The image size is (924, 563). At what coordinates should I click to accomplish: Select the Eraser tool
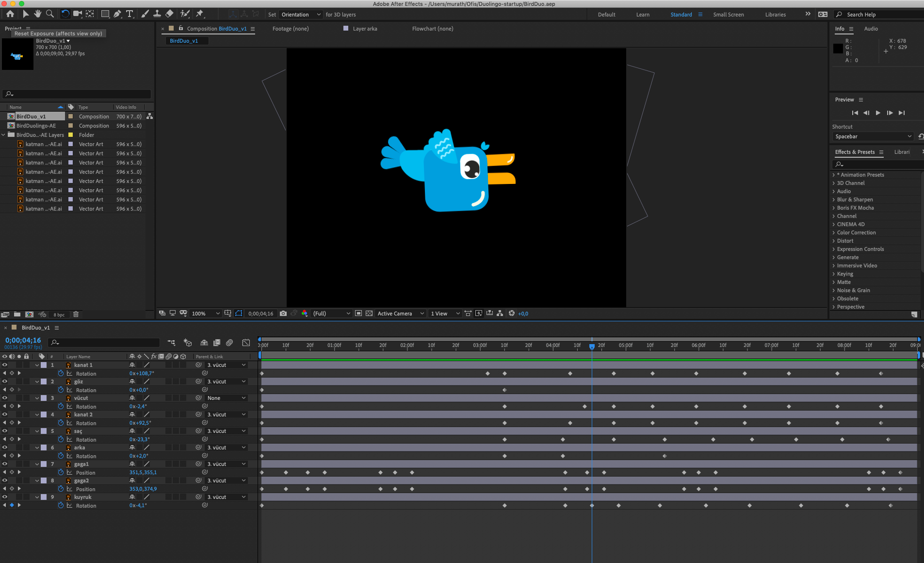click(x=169, y=14)
